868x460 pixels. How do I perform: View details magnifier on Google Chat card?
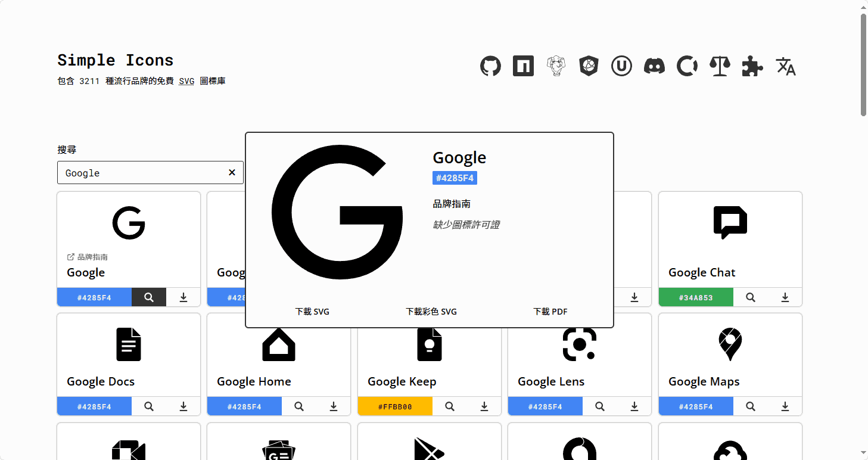(751, 297)
